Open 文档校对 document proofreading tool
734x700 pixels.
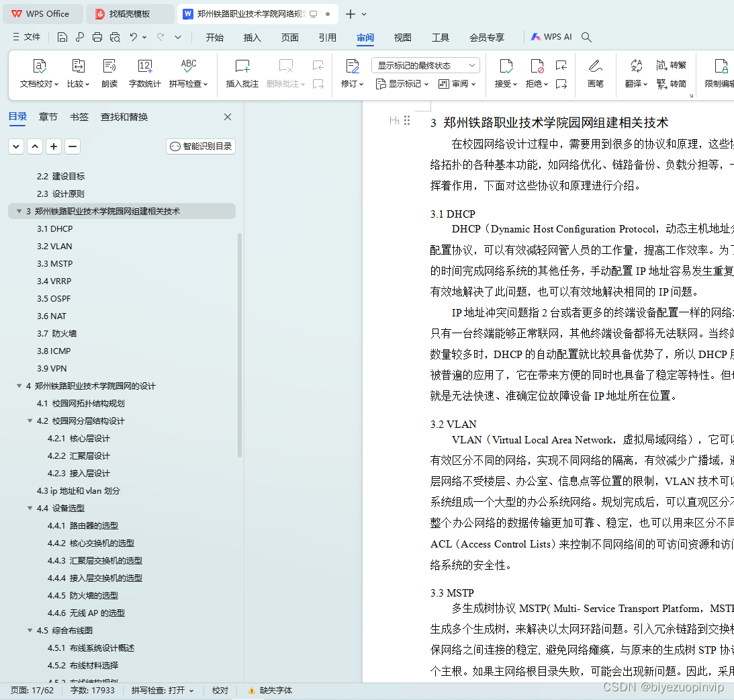39,73
